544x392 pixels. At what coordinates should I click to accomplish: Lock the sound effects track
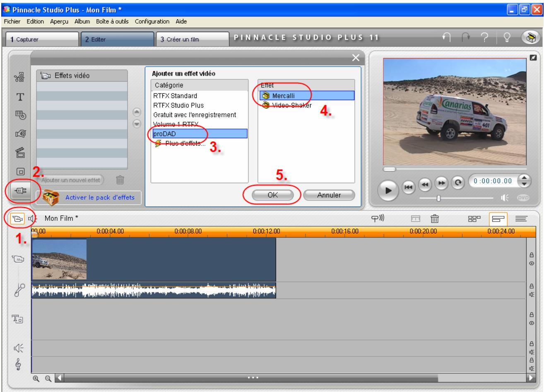[531, 343]
